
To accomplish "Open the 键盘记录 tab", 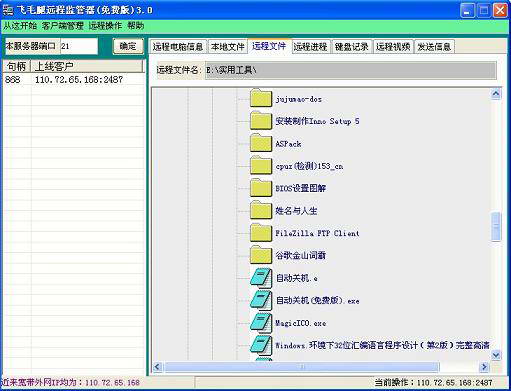I will (352, 47).
